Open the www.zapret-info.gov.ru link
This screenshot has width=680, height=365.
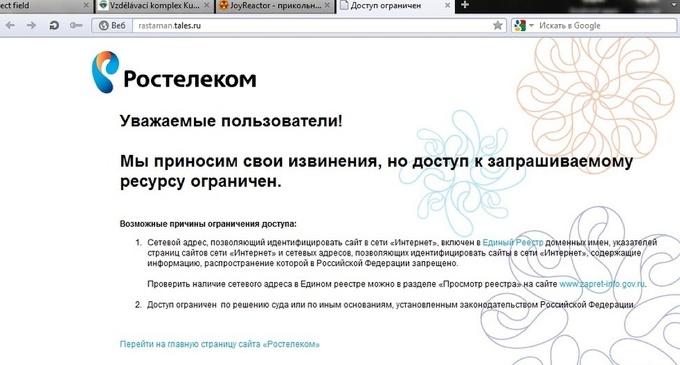[602, 284]
